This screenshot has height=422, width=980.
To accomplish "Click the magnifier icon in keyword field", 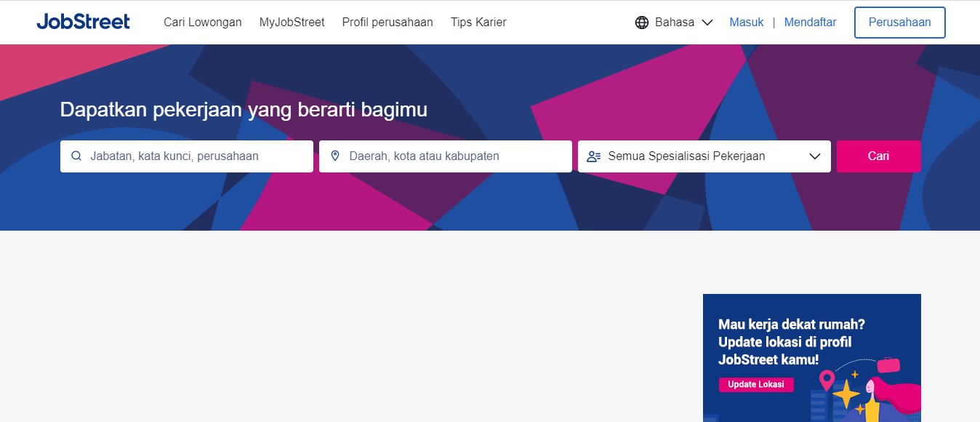I will 76,156.
